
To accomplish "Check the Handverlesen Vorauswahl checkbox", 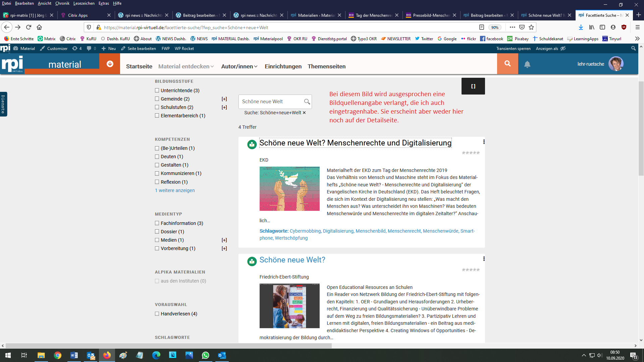I will 157,314.
